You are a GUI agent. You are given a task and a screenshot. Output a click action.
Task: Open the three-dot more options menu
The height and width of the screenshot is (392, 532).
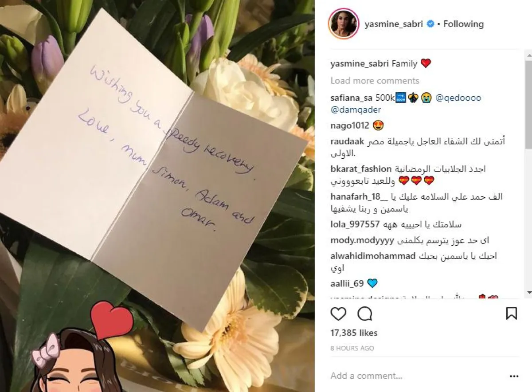(x=514, y=376)
